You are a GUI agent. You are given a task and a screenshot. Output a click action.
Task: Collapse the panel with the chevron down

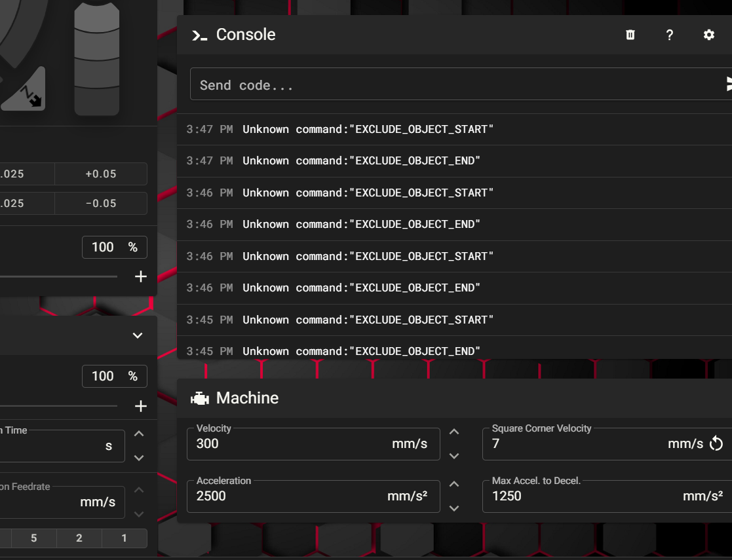tap(137, 335)
